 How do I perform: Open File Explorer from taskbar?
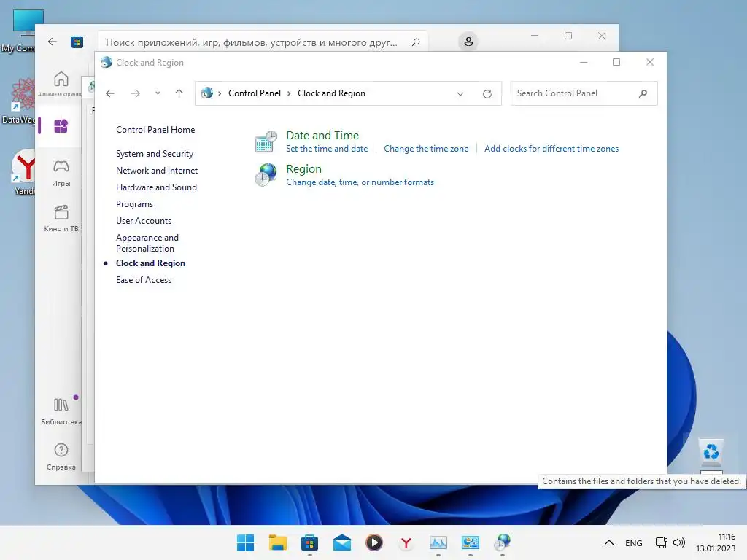(x=277, y=542)
